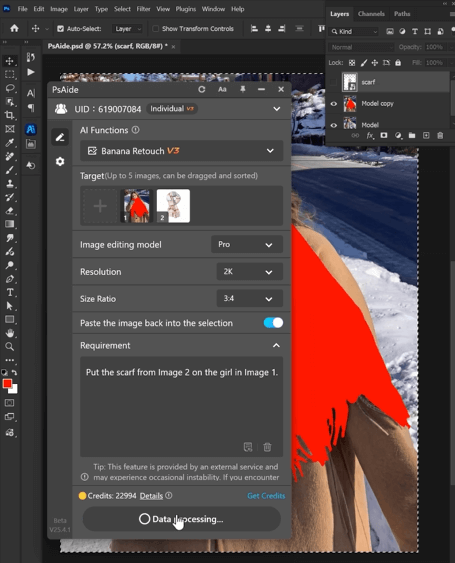Viewport: 455px width, 563px height.
Task: Select the Move tool in the toolbar
Action: coord(10,61)
